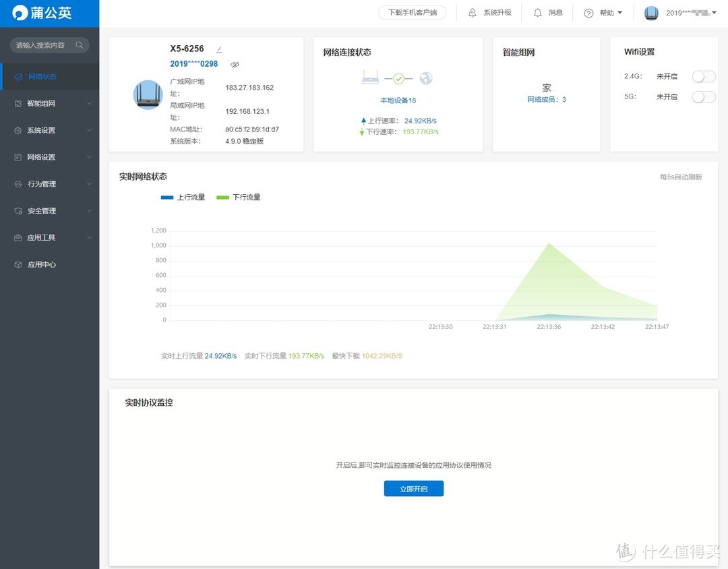This screenshot has height=569, width=728.
Task: Open 应用中心 from the sidebar
Action: point(42,265)
